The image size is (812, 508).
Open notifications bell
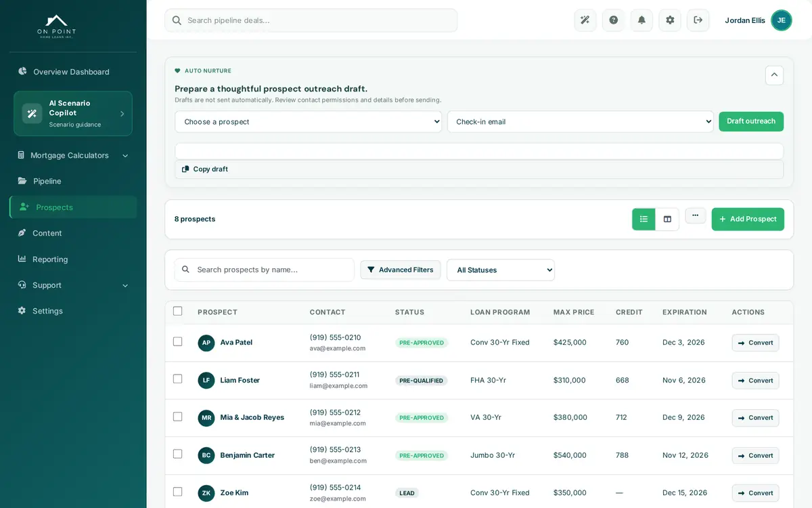[x=641, y=20]
